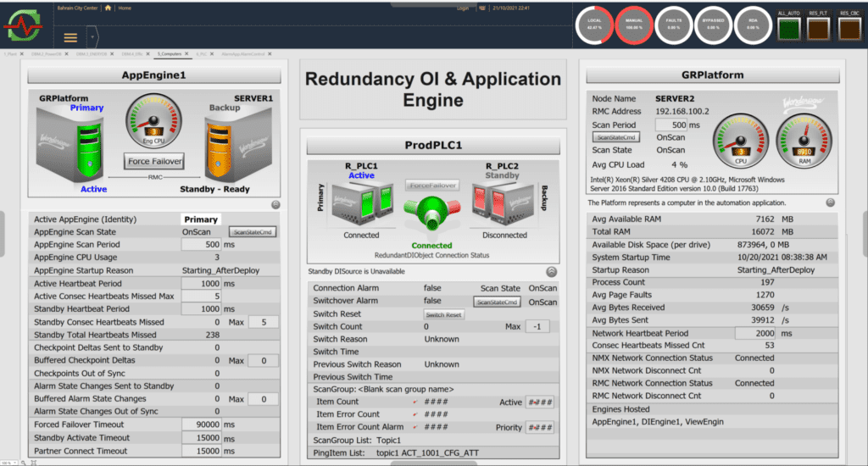Click the R_PLC1 Active PLC icon
Image resolution: width=868 pixels, height=466 pixels.
362,203
